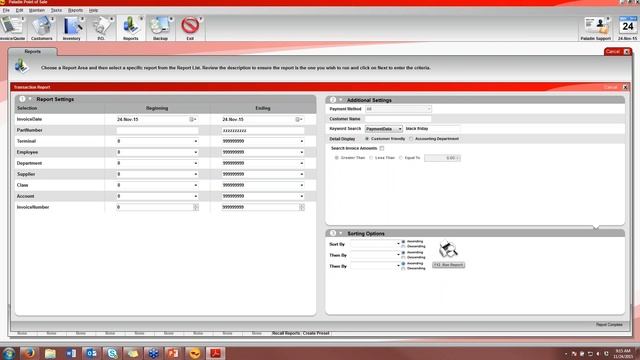Select Less Than radio option

click(x=371, y=158)
